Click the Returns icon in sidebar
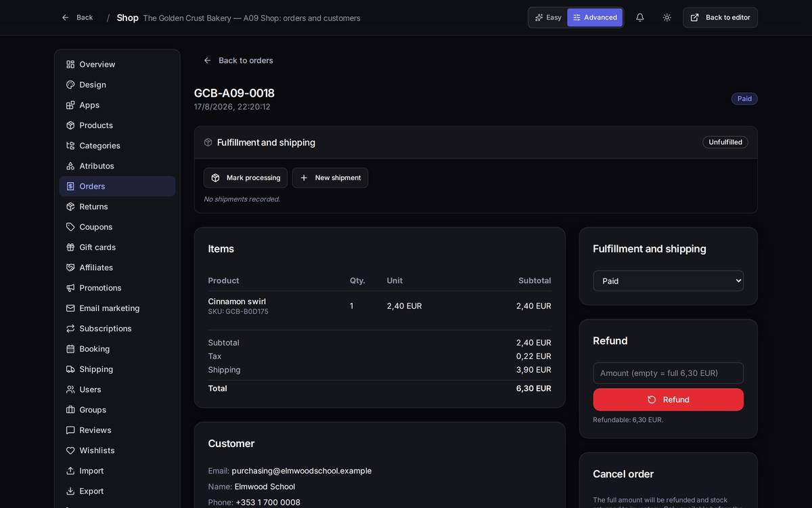The width and height of the screenshot is (812, 508). click(70, 207)
